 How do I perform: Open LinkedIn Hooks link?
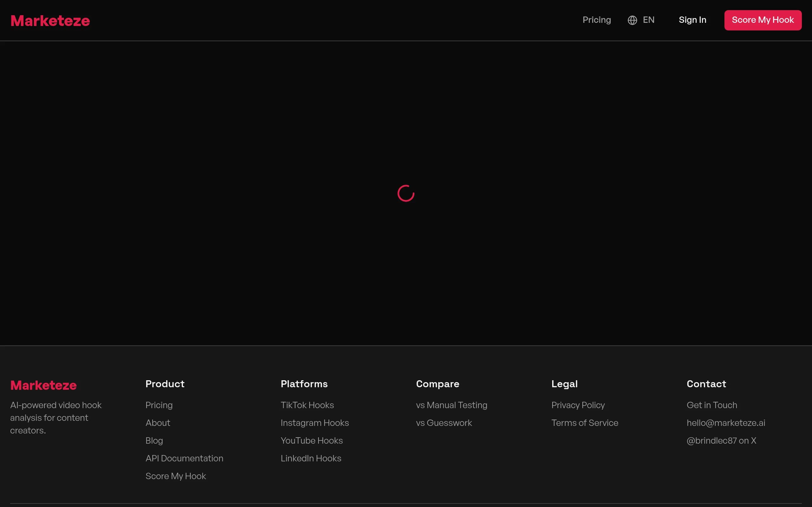[311, 459]
